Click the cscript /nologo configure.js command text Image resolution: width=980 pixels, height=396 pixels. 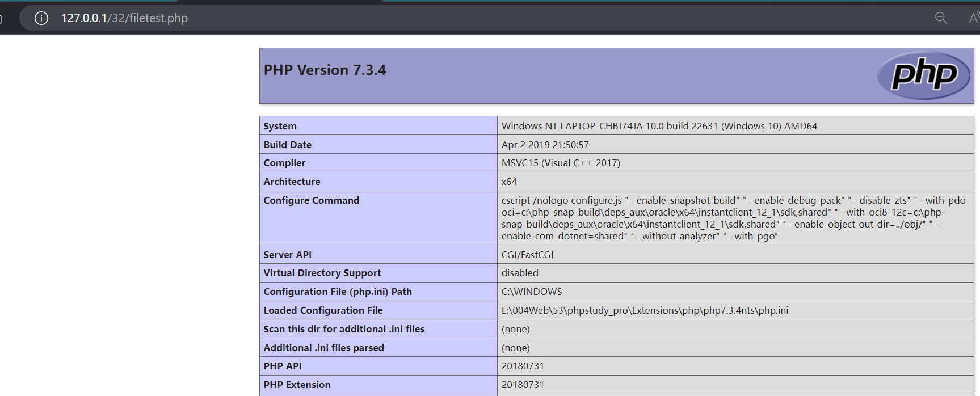[735, 218]
